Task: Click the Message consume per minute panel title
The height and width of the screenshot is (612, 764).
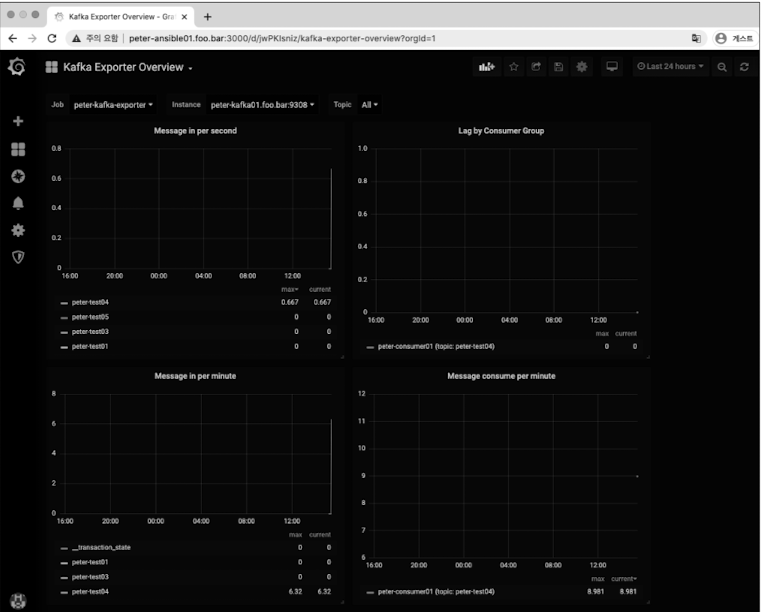Action: point(501,376)
